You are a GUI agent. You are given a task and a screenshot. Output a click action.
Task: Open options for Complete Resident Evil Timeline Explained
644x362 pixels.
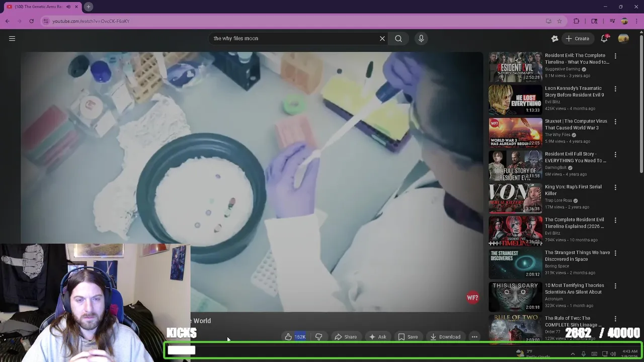[615, 220]
